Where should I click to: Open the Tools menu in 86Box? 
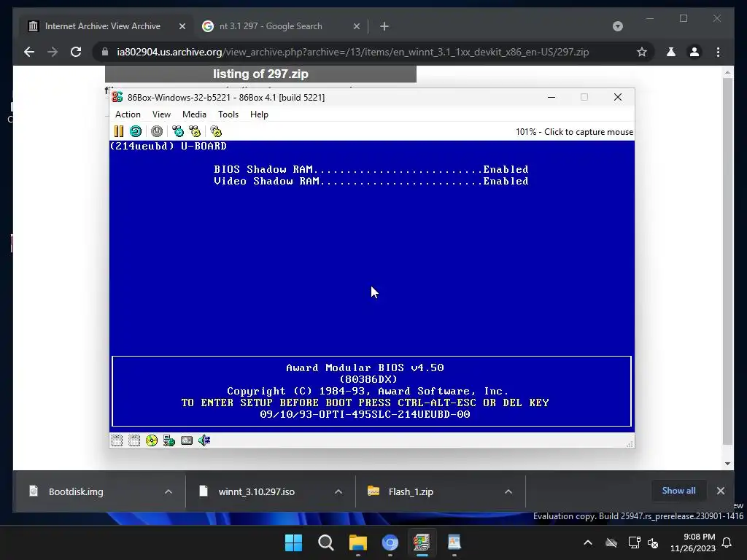click(228, 114)
